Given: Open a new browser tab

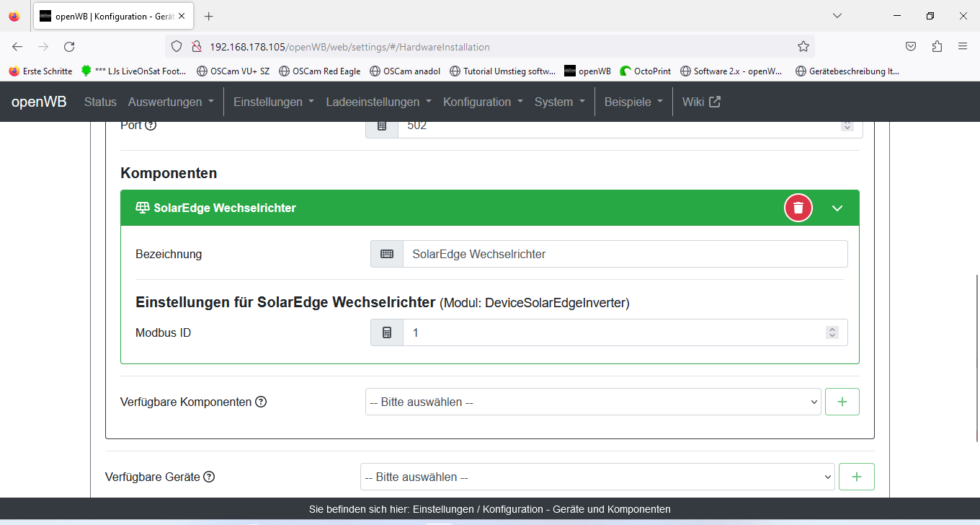Looking at the screenshot, I should pos(209,16).
